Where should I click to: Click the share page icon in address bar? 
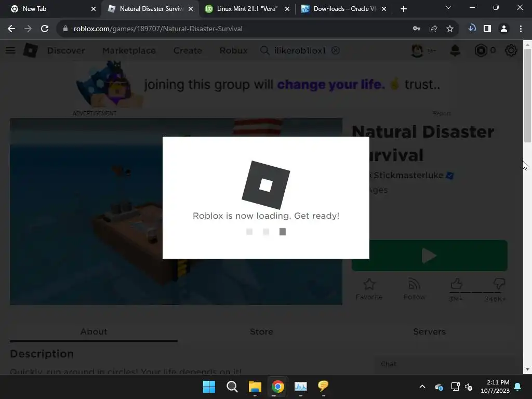pos(433,29)
